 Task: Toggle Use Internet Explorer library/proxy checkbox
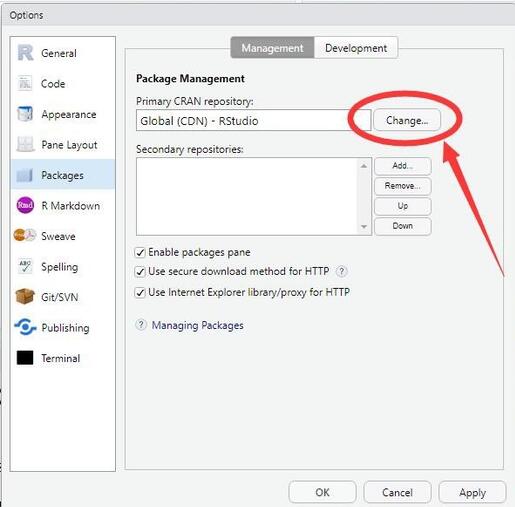coord(140,292)
